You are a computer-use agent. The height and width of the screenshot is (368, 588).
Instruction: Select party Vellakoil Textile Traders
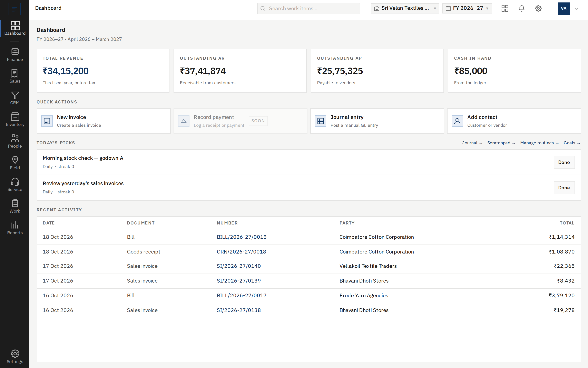(368, 266)
